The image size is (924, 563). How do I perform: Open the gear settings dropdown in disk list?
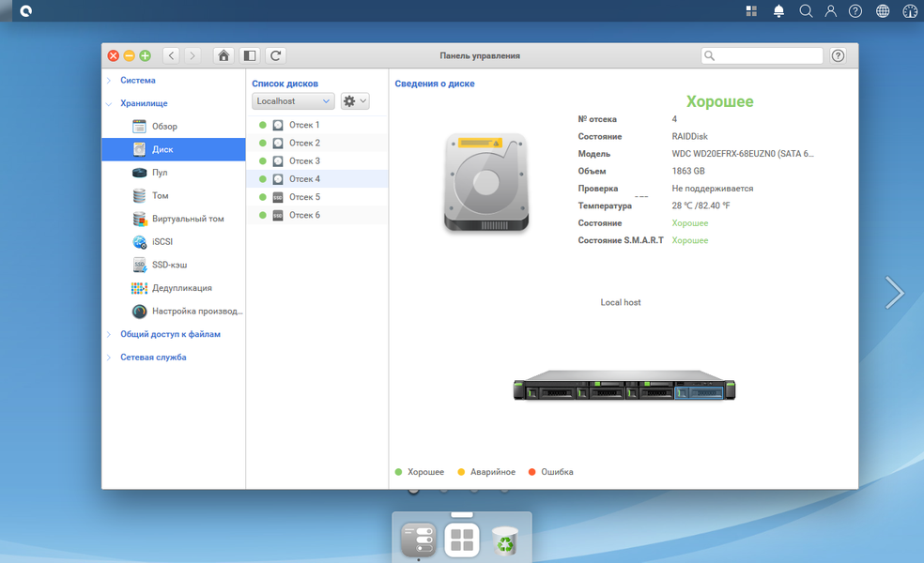[355, 101]
